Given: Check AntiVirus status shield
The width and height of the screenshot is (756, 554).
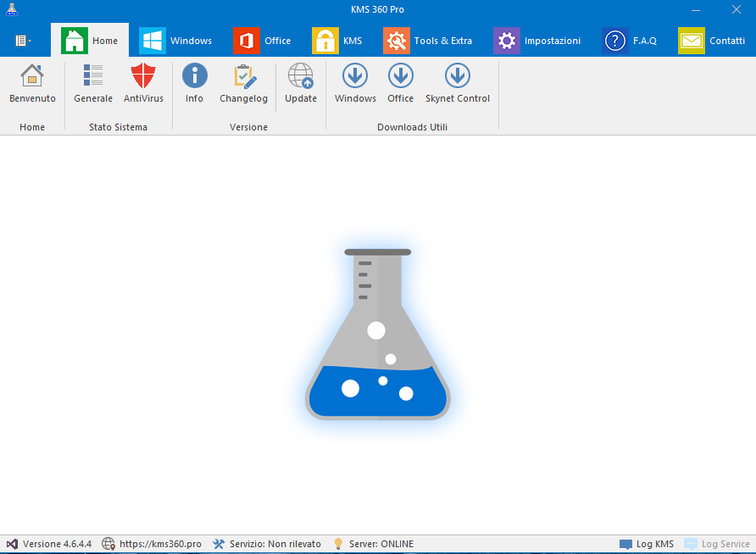Looking at the screenshot, I should pyautogui.click(x=143, y=84).
